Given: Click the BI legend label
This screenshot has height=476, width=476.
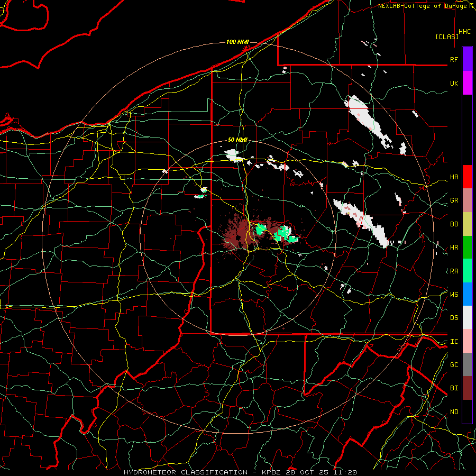Looking at the screenshot, I should click(x=454, y=388).
